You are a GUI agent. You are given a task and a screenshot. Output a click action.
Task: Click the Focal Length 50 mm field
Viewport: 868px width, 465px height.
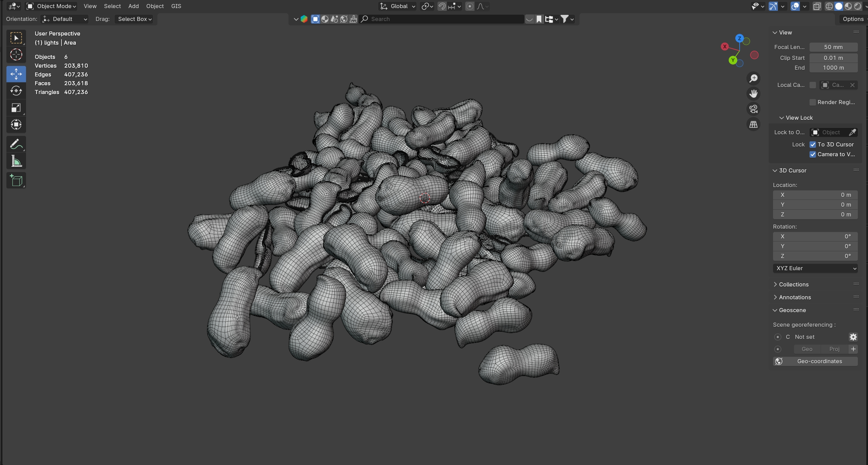(833, 47)
